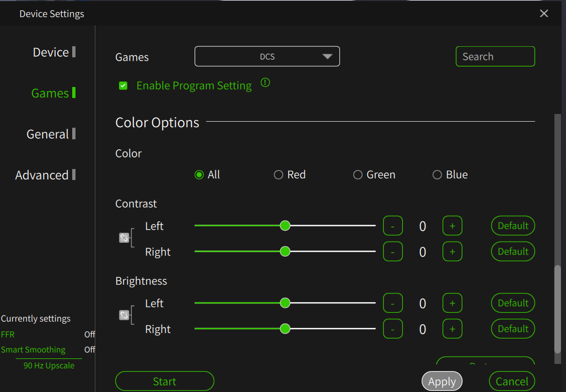Increase Brightness Left with plus button
This screenshot has width=566, height=392.
pos(452,303)
